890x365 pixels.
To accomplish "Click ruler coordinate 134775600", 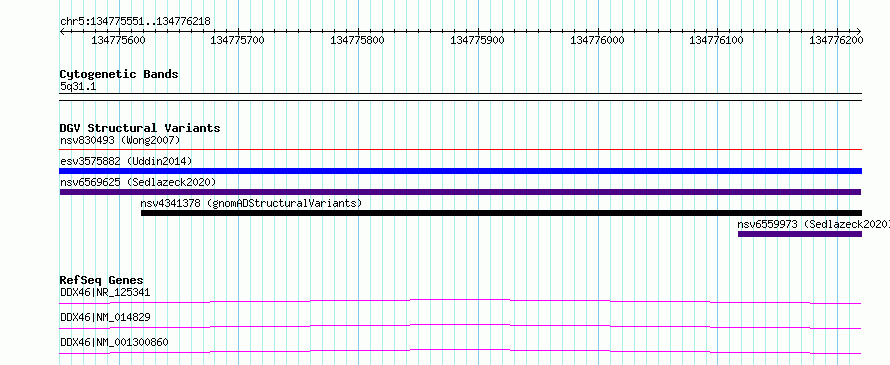I will (117, 40).
